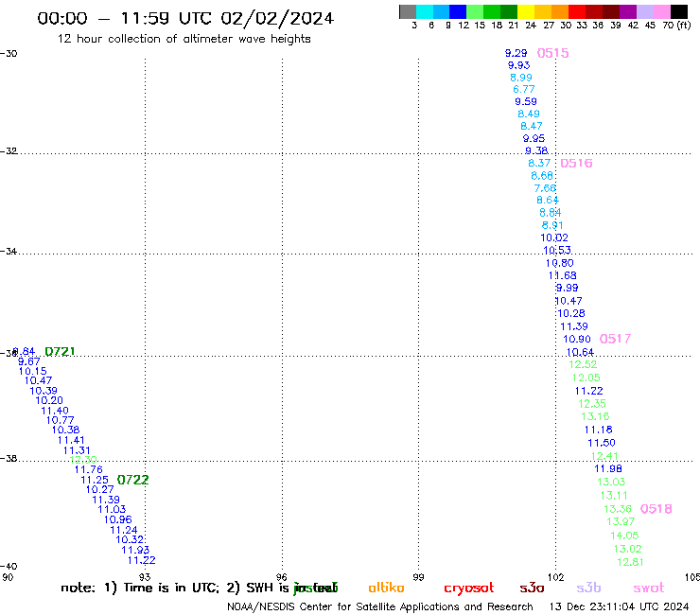Click the longitude axis label 102
The height and width of the screenshot is (615, 700).
[556, 577]
